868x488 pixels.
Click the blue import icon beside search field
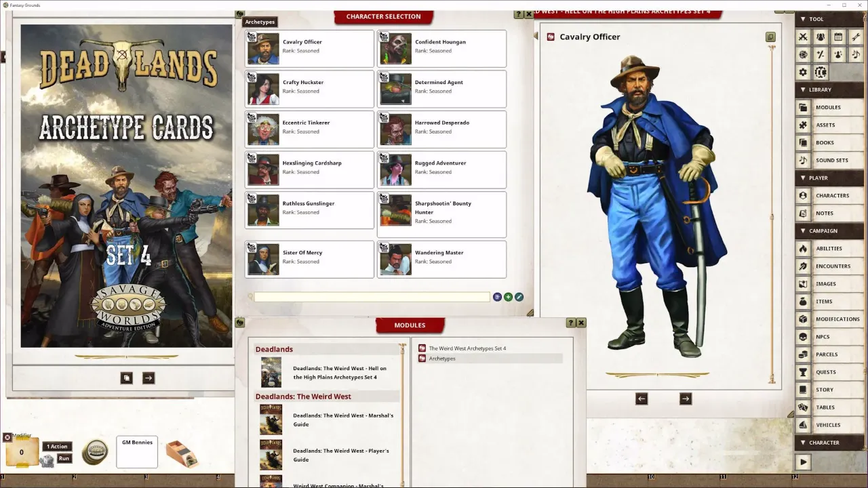click(497, 297)
